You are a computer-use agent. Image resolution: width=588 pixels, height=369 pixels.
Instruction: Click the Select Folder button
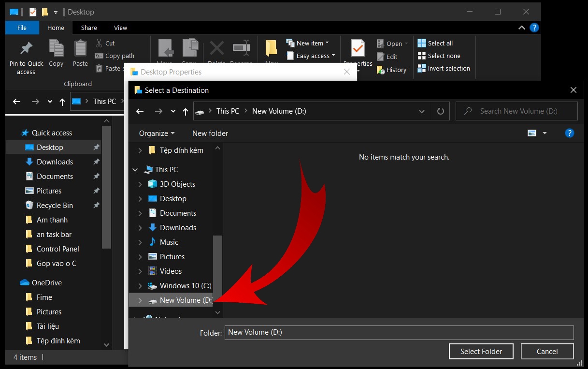pos(481,352)
